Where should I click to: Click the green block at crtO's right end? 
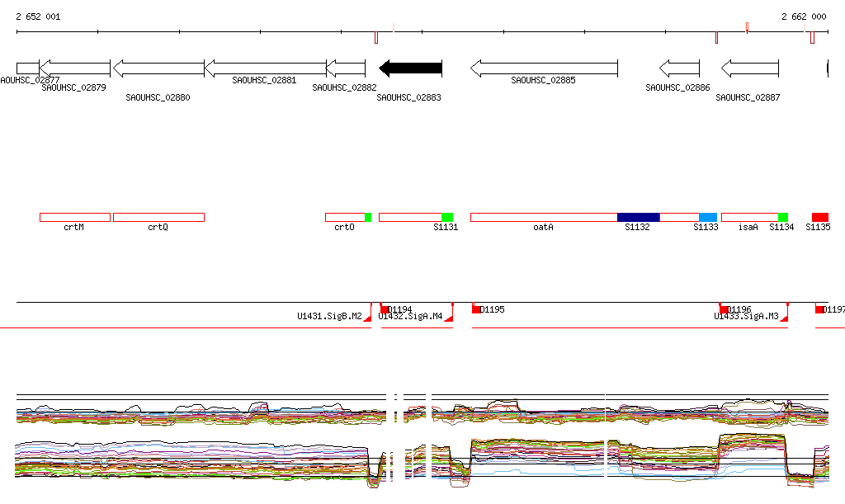pyautogui.click(x=368, y=218)
